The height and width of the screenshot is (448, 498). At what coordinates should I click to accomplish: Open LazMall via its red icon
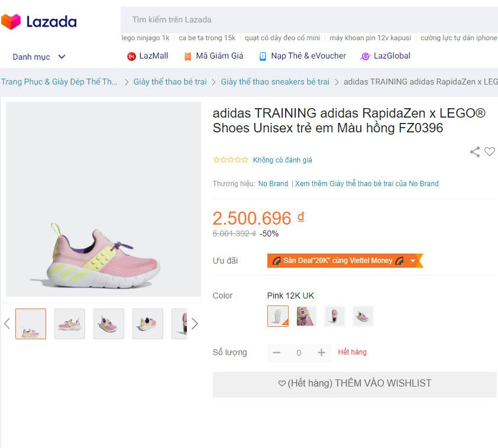coord(131,56)
